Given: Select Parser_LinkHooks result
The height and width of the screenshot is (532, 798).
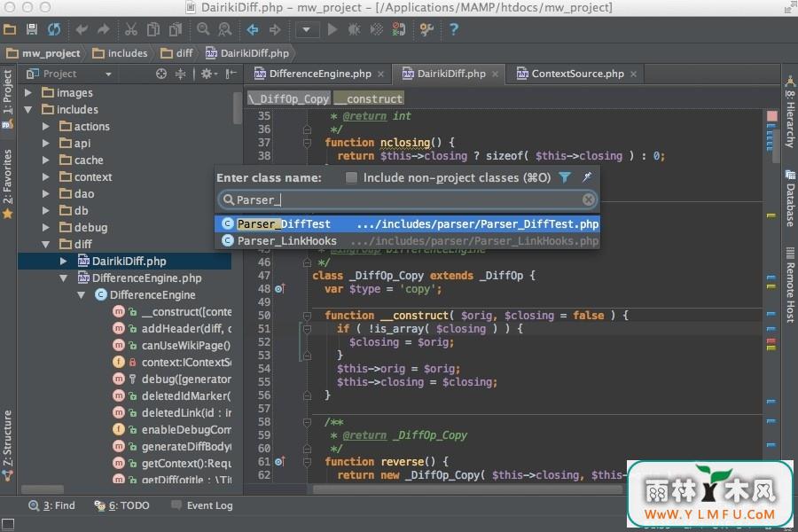Looking at the screenshot, I should 408,241.
